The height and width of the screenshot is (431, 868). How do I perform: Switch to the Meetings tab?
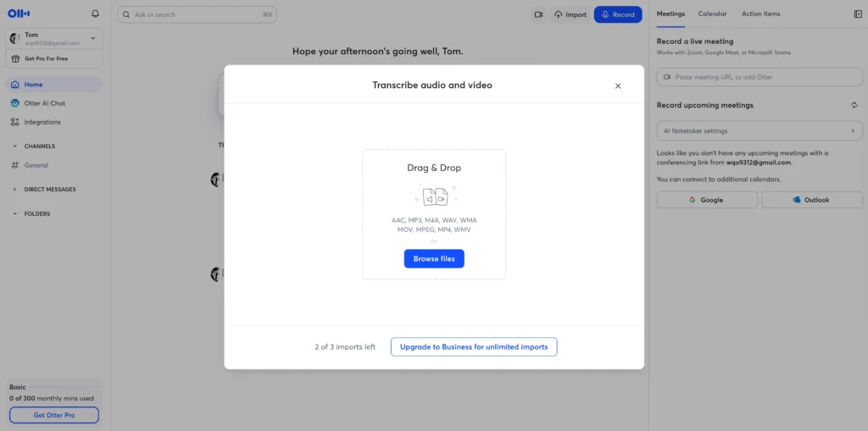[x=670, y=14]
